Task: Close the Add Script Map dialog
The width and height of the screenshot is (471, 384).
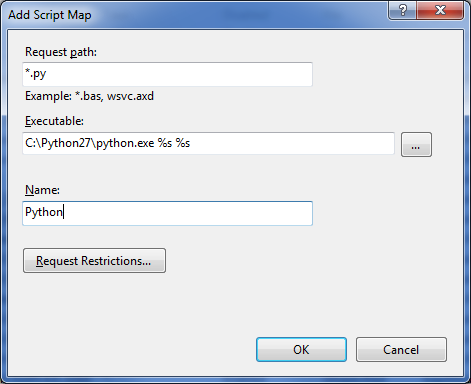Action: tap(440, 10)
